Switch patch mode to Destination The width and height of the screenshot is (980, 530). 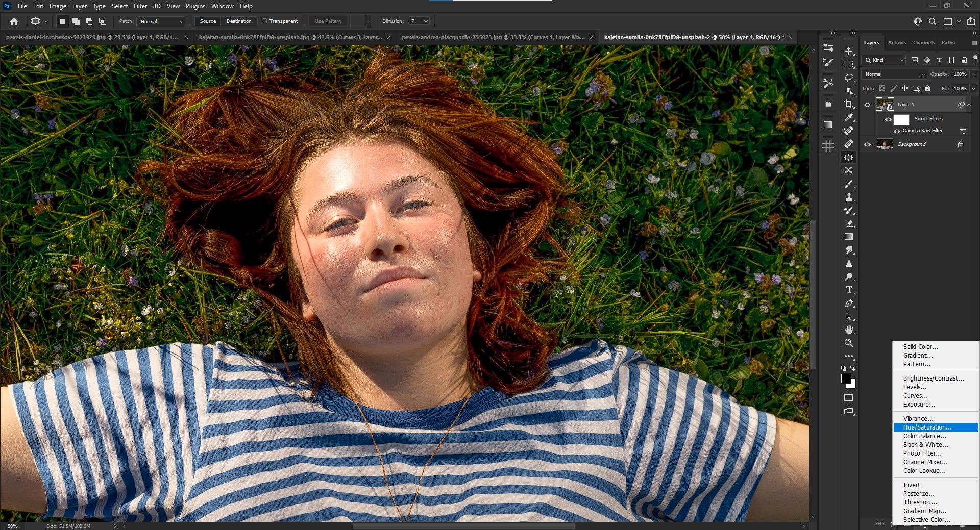pos(239,21)
